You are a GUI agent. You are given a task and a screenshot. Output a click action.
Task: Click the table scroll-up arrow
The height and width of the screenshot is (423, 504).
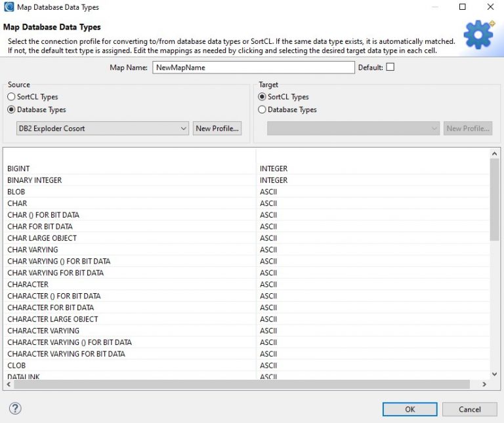[x=495, y=153]
